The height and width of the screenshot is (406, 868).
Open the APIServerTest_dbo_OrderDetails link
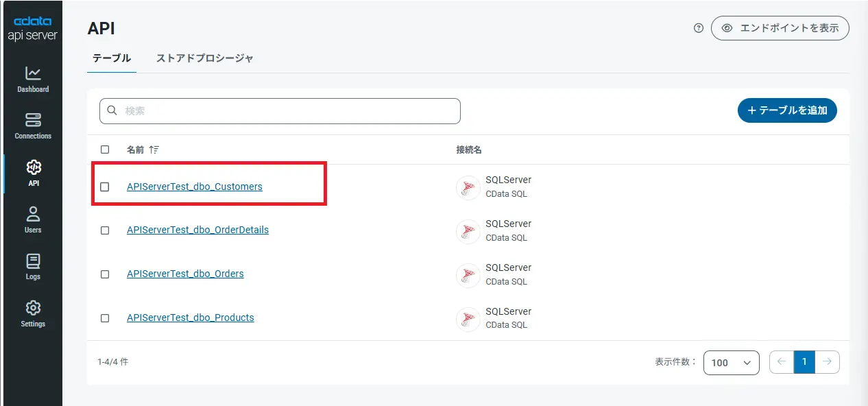[x=197, y=230]
